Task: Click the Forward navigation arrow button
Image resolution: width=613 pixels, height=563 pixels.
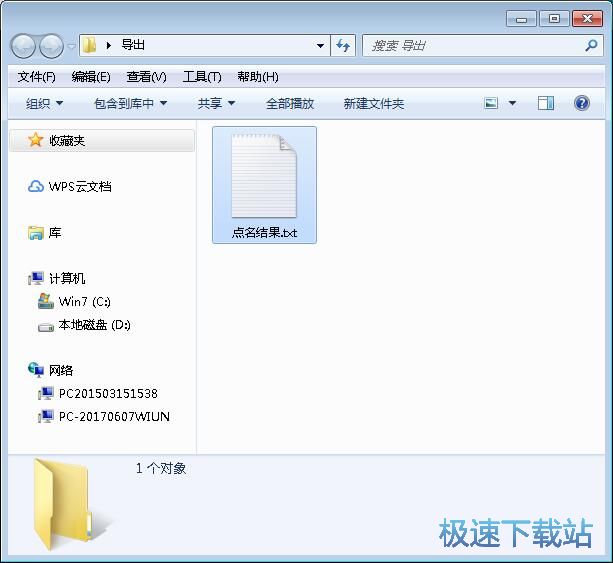Action: point(51,46)
